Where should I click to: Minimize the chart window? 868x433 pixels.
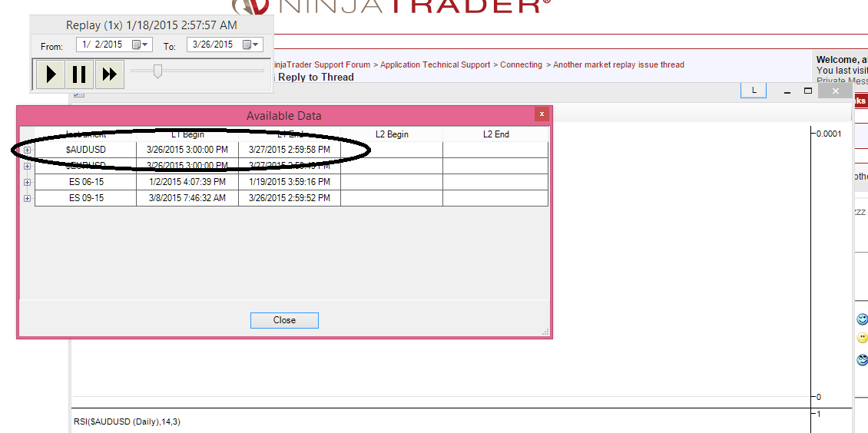click(787, 91)
